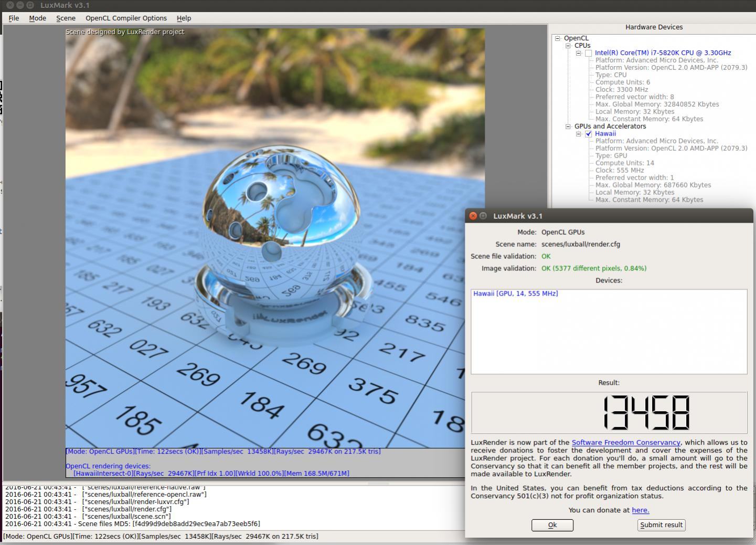Viewport: 756px width, 545px height.
Task: Collapse the CPUs tree node
Action: [568, 46]
